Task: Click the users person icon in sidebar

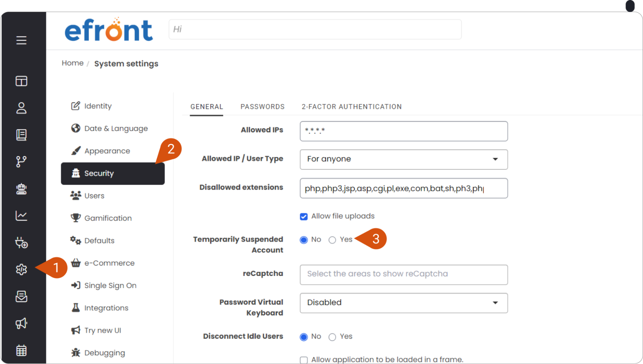Action: pyautogui.click(x=21, y=108)
